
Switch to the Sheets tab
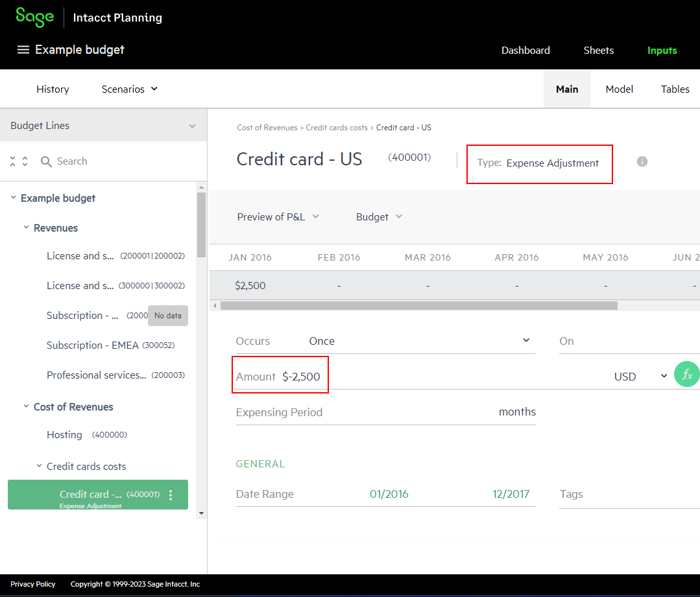(599, 51)
